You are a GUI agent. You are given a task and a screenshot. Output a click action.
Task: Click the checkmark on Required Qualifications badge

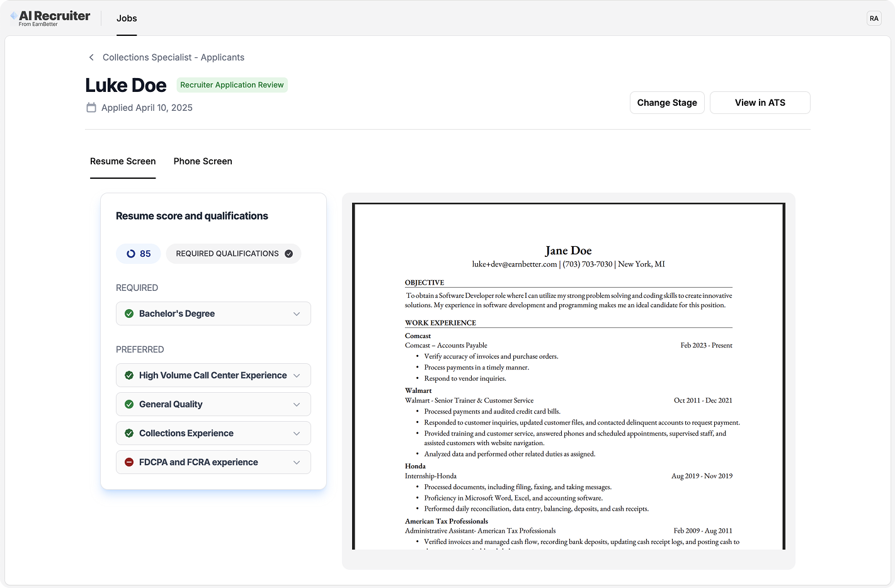[x=288, y=254]
